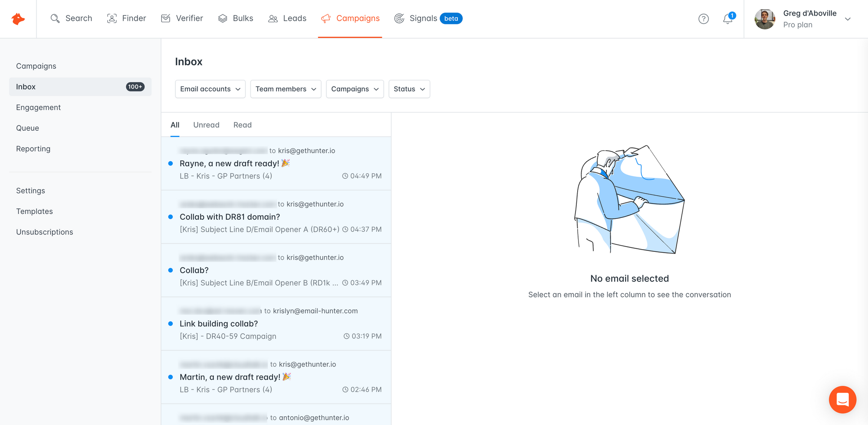Go to Bulks in top navigation
Viewport: 868px width, 425px height.
(236, 18)
